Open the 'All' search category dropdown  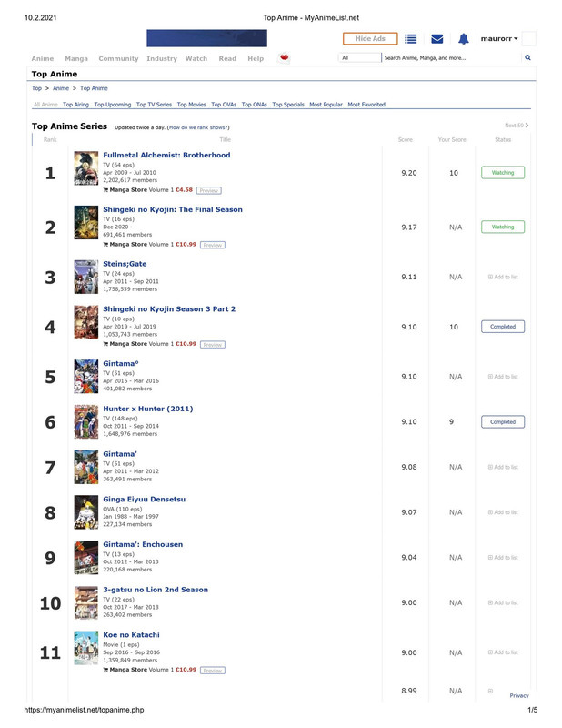tap(357, 57)
